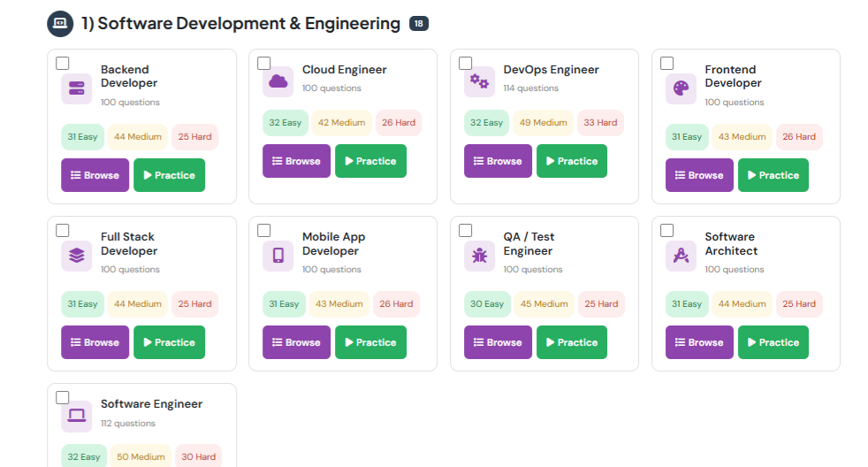The height and width of the screenshot is (467, 868).
Task: Start Practice for QA / Test Engineer
Action: click(572, 342)
